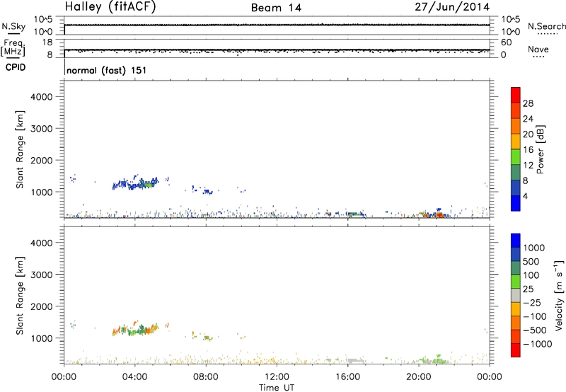The width and height of the screenshot is (566, 392).
Task: Click the 'Velocity [m s-1]' colorbar label
Action: click(559, 296)
